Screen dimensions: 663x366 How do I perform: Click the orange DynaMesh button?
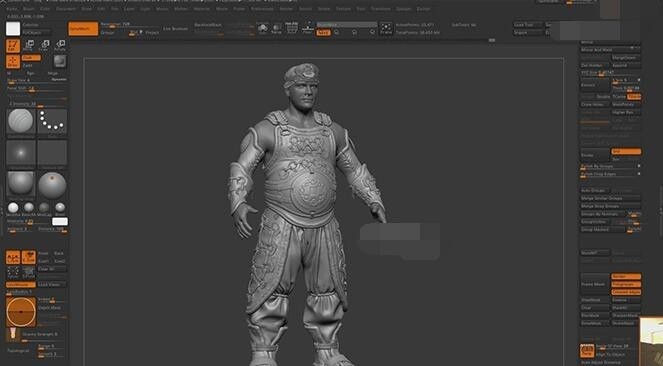[x=83, y=29]
